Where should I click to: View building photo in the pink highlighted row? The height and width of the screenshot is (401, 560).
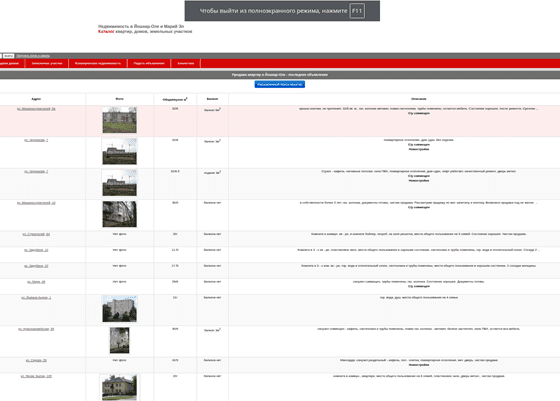120,120
